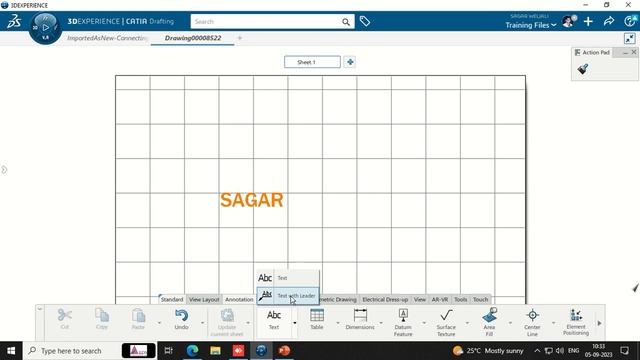Select the Center Line tool
The image size is (640, 360).
tap(532, 322)
